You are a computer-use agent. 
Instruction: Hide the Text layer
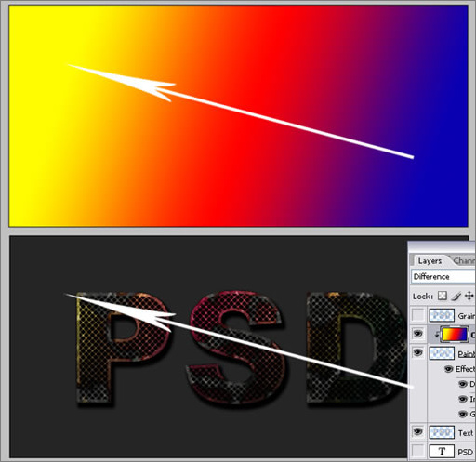418,431
